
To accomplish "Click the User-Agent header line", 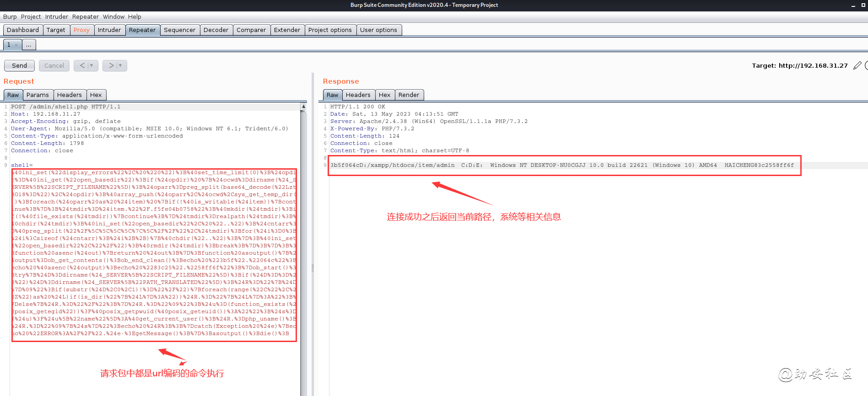I will pyautogui.click(x=150, y=129).
